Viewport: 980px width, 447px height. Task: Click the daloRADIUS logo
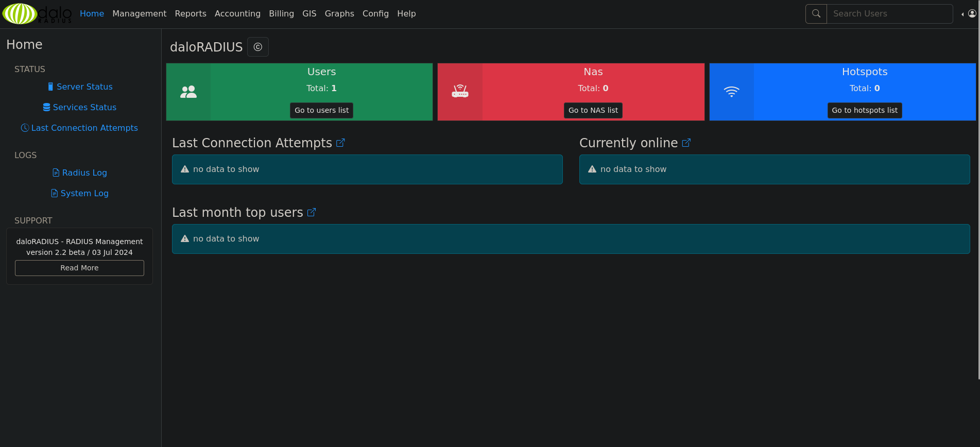click(x=37, y=14)
